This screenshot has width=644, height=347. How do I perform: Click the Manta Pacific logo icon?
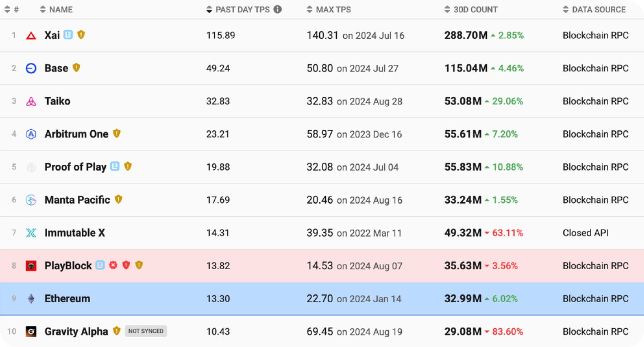[31, 200]
